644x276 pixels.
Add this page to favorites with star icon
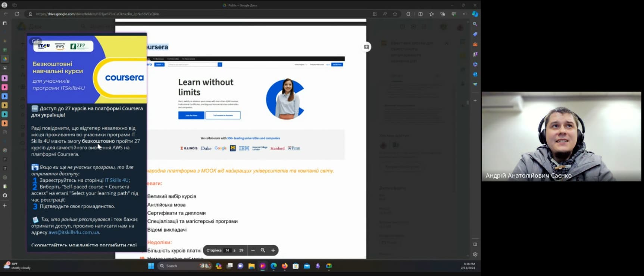tap(395, 14)
